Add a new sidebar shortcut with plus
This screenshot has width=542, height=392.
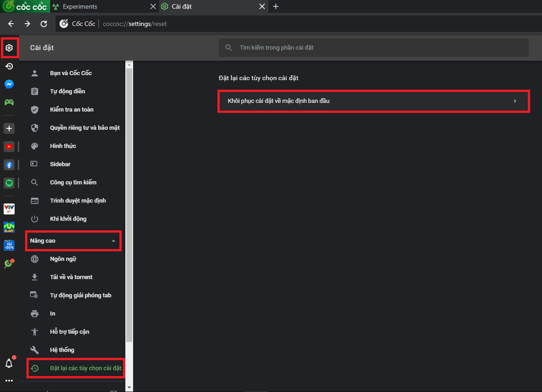tap(9, 128)
